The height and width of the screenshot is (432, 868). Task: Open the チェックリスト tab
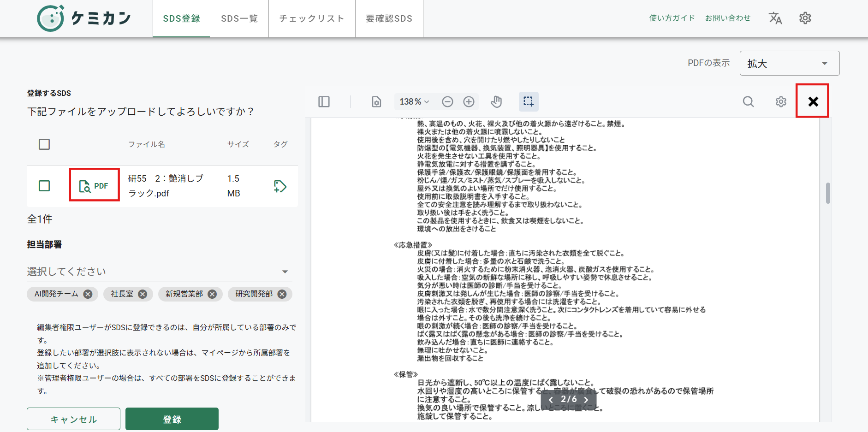312,19
